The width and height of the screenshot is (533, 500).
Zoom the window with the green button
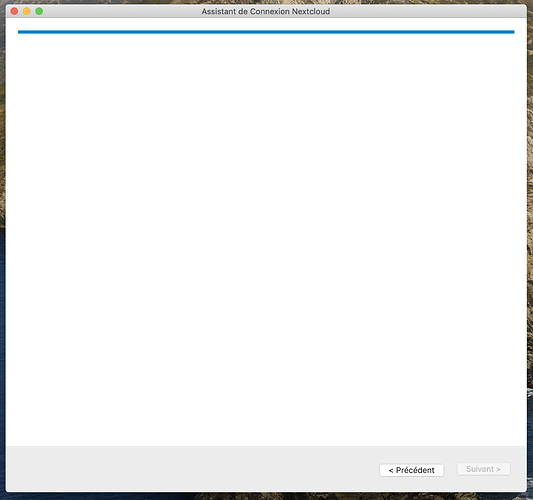[x=39, y=11]
